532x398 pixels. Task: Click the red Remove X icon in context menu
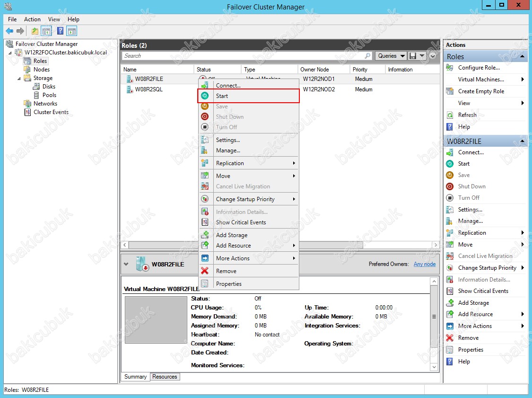click(x=205, y=271)
